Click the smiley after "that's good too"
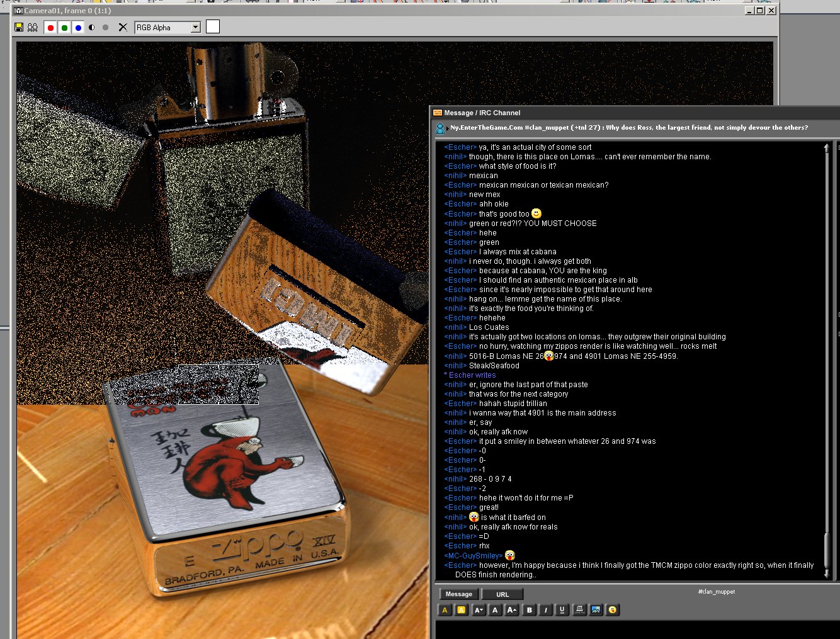This screenshot has height=639, width=840. click(536, 213)
